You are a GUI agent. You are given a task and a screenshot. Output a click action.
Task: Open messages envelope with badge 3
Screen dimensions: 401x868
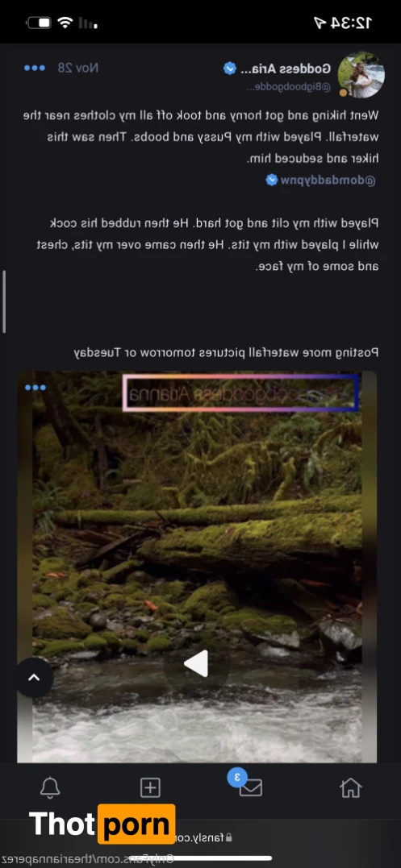(x=250, y=787)
